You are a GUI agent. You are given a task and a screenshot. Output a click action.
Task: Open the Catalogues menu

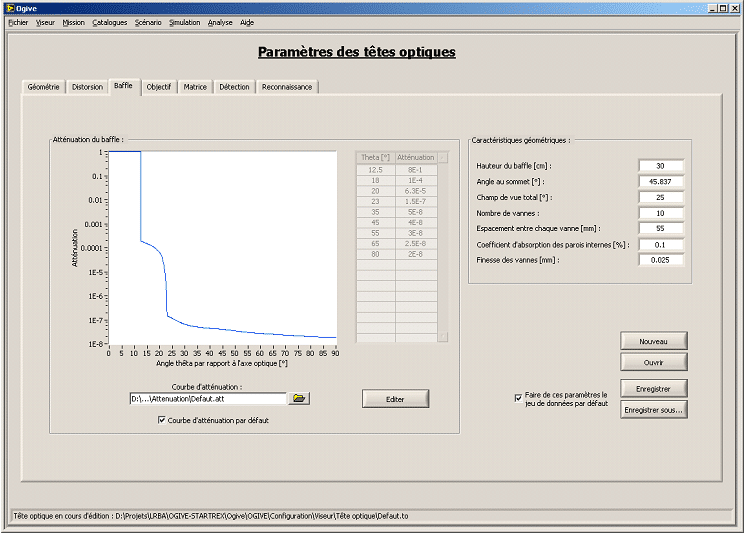click(109, 22)
